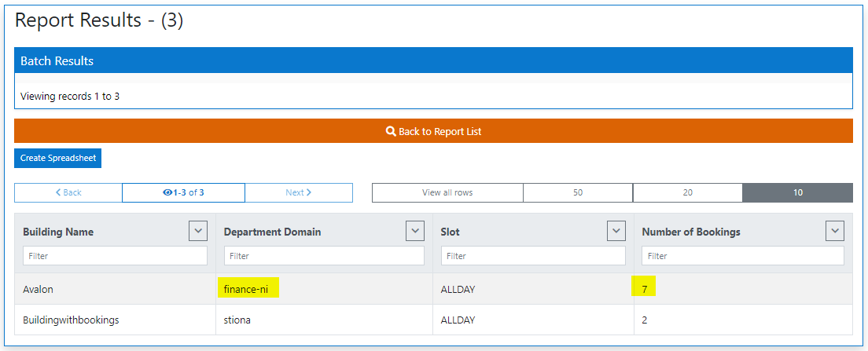Select the Avalon building row

pos(39,289)
